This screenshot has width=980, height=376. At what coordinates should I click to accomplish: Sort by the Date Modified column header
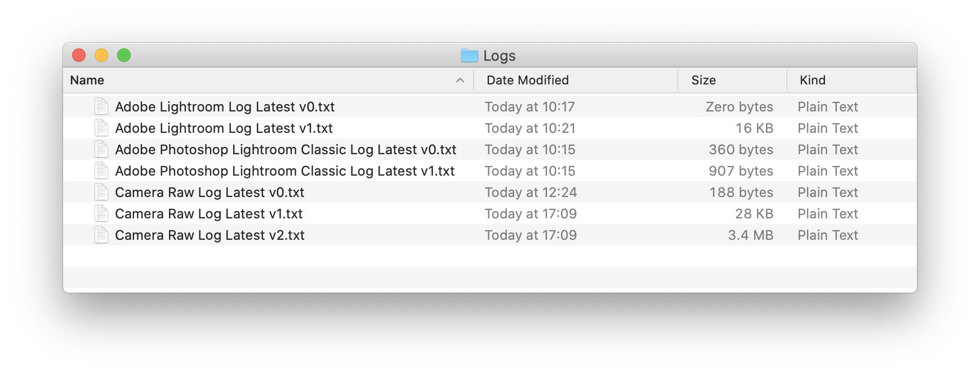click(x=576, y=80)
